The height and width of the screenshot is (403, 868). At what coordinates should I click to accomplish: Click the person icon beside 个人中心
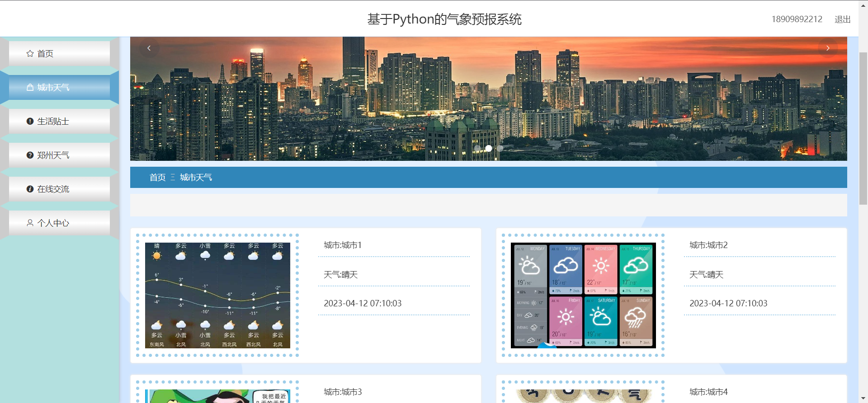[30, 223]
